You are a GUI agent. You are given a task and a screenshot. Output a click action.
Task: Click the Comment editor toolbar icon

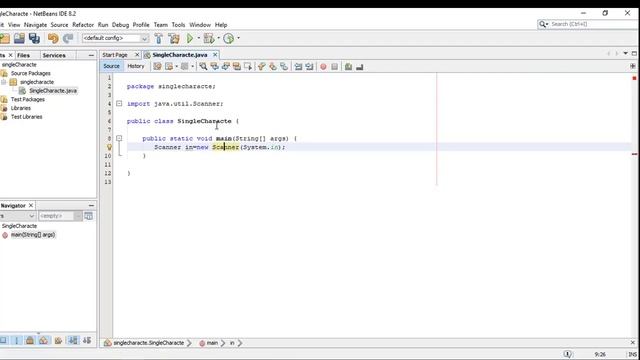coord(348,67)
